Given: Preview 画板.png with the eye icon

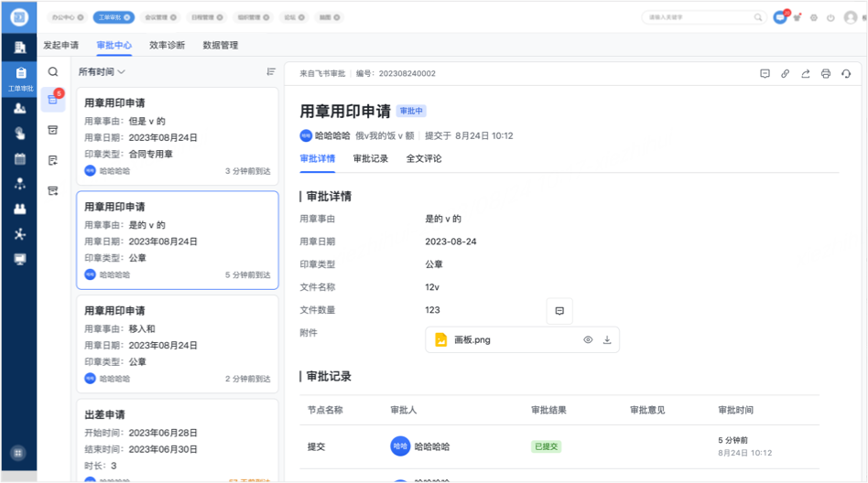Looking at the screenshot, I should coord(588,340).
